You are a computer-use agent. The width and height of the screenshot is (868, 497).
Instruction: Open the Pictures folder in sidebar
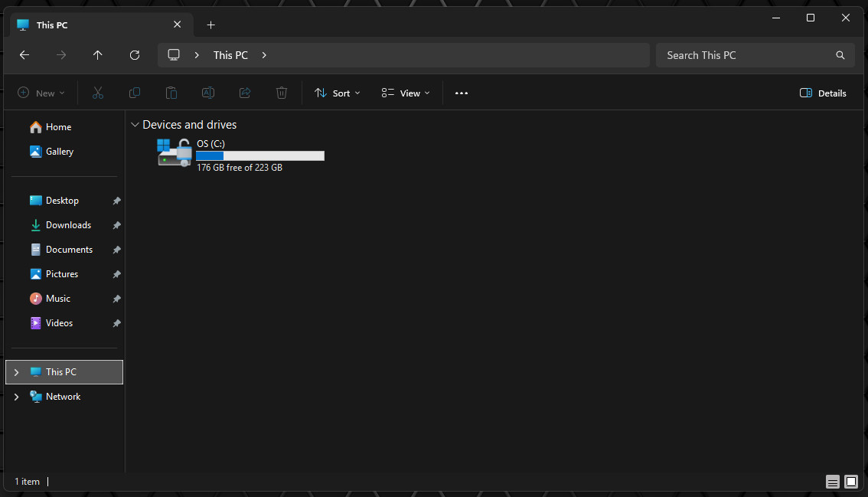[x=62, y=274]
